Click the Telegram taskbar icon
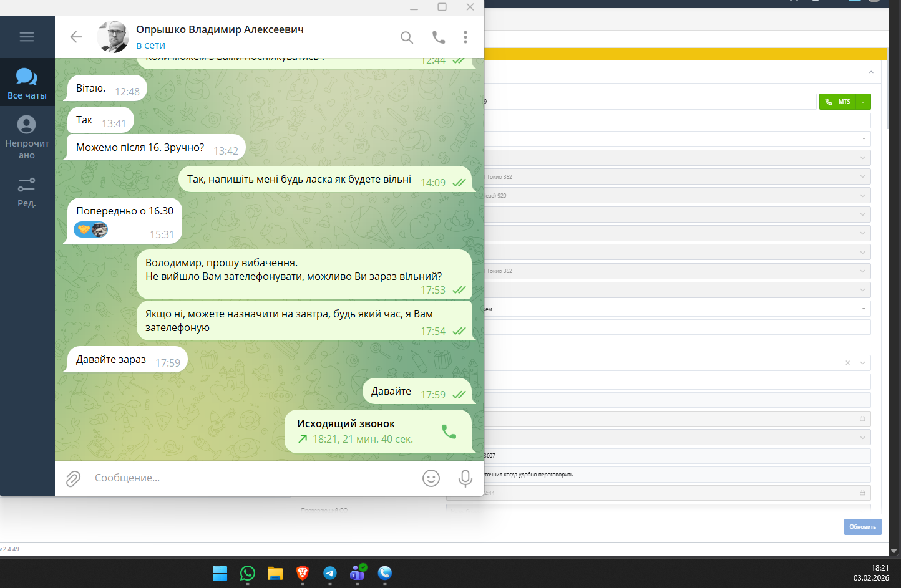 pos(330,574)
